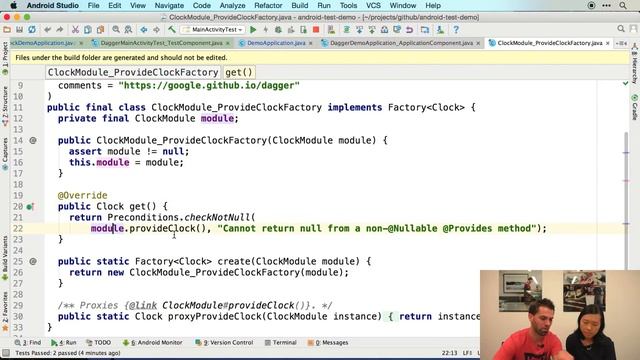Open the Navigate menu
This screenshot has height=360, width=640.
(169, 6)
